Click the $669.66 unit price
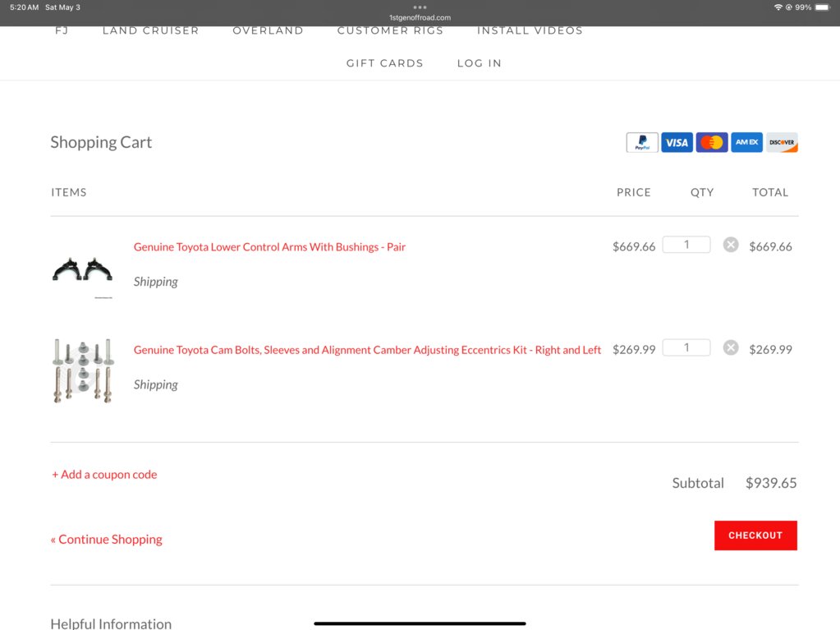 [x=634, y=247]
